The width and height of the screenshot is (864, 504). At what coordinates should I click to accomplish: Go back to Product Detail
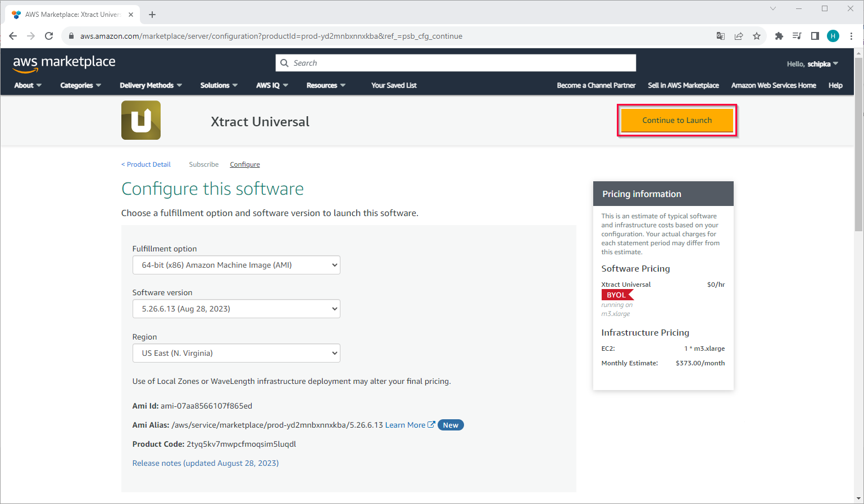click(146, 164)
